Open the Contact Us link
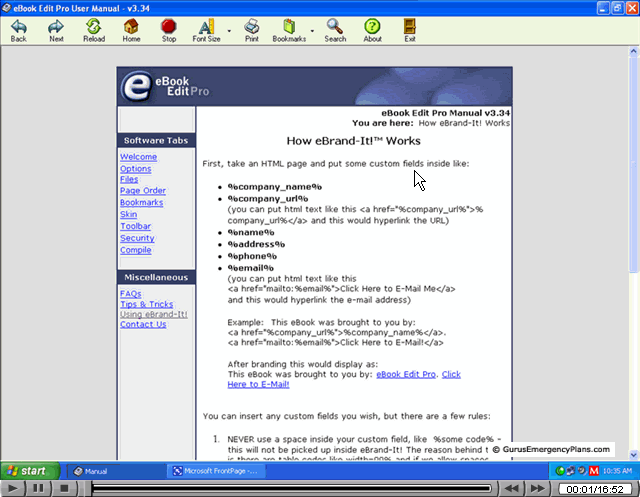The image size is (640, 497). tap(143, 324)
